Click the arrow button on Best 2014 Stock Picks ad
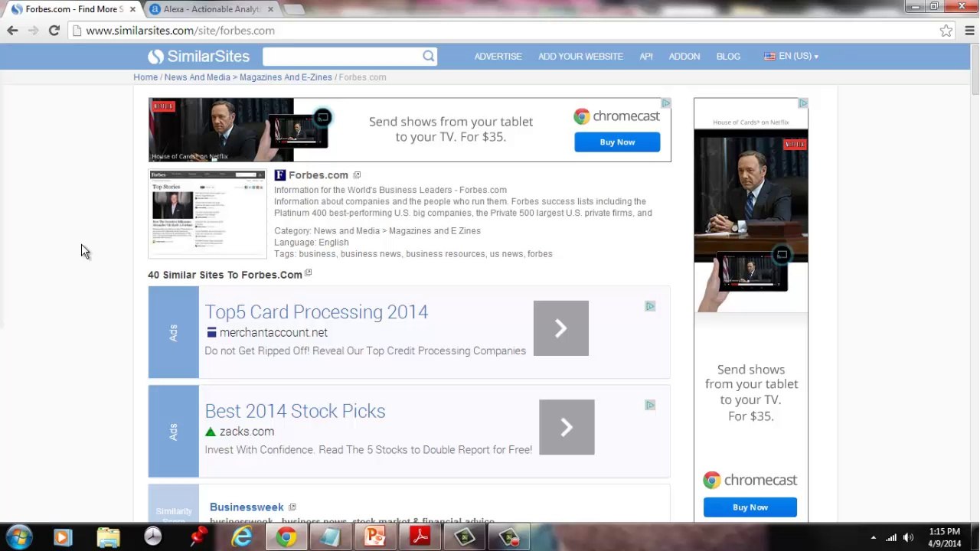980x551 pixels. pyautogui.click(x=567, y=427)
